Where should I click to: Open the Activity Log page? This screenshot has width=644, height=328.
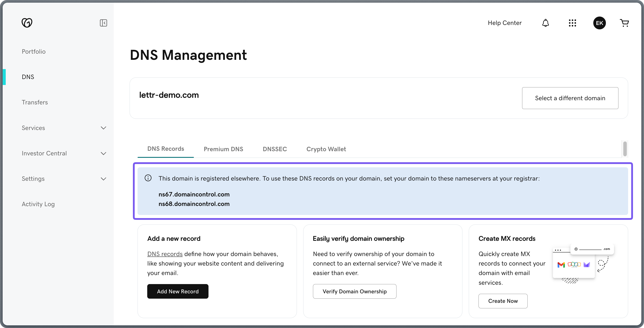[38, 204]
